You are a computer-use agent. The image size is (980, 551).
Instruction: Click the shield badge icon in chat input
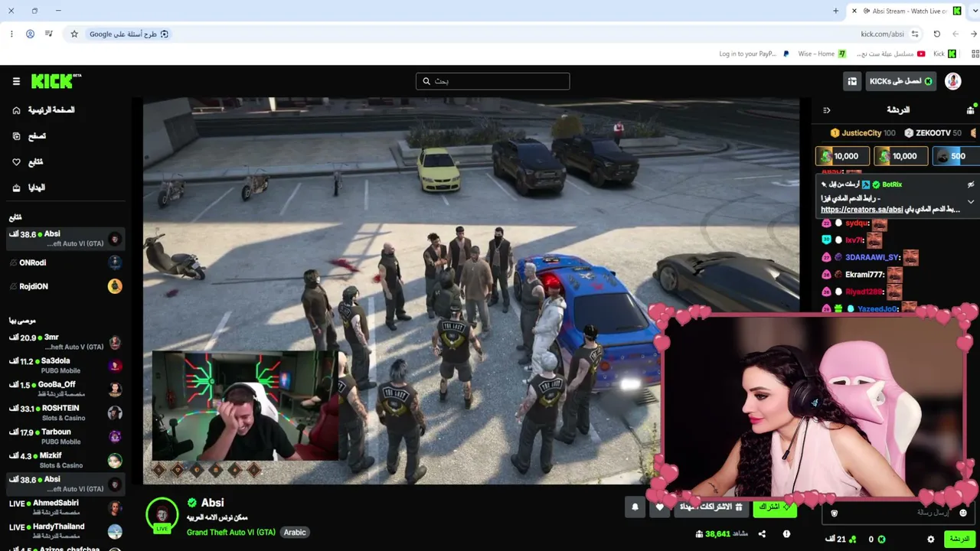835,513
